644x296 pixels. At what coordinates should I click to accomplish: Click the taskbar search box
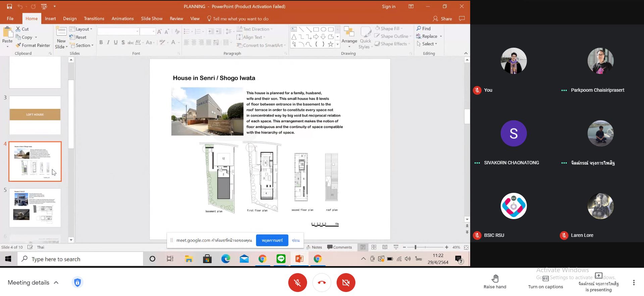pyautogui.click(x=81, y=259)
